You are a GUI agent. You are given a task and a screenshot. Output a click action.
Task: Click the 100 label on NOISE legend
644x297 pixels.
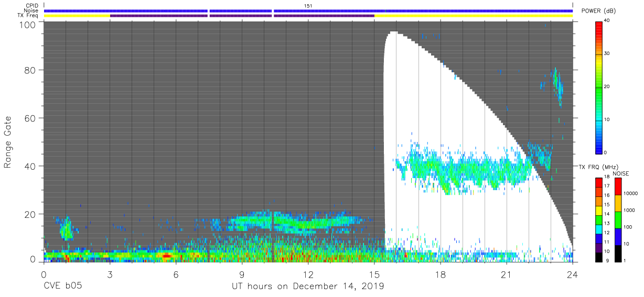628,227
